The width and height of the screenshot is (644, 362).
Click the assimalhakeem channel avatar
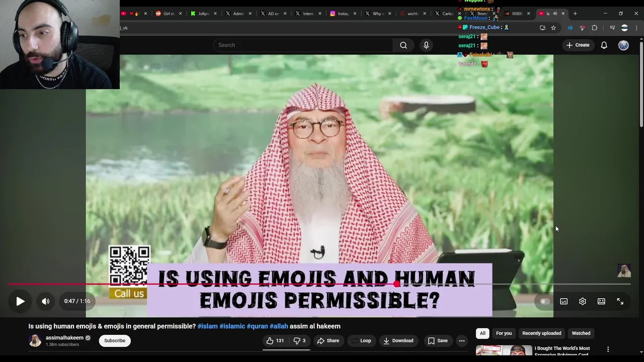point(35,341)
